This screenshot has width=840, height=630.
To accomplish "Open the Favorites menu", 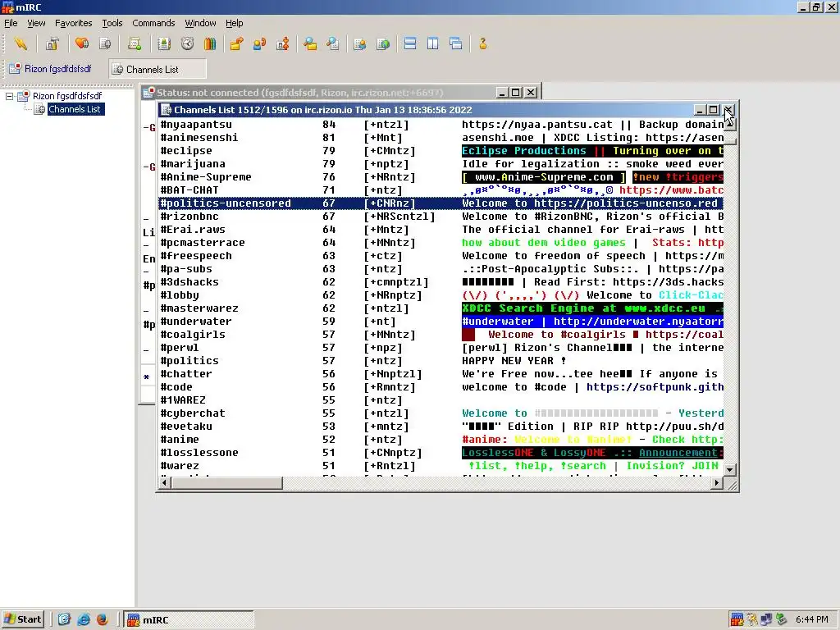I will tap(73, 23).
